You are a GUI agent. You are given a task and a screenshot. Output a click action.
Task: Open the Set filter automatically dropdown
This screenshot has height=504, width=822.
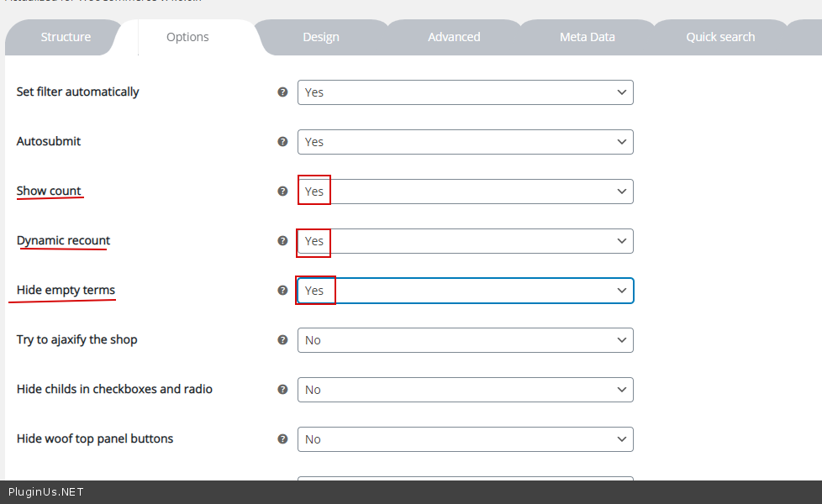point(465,92)
